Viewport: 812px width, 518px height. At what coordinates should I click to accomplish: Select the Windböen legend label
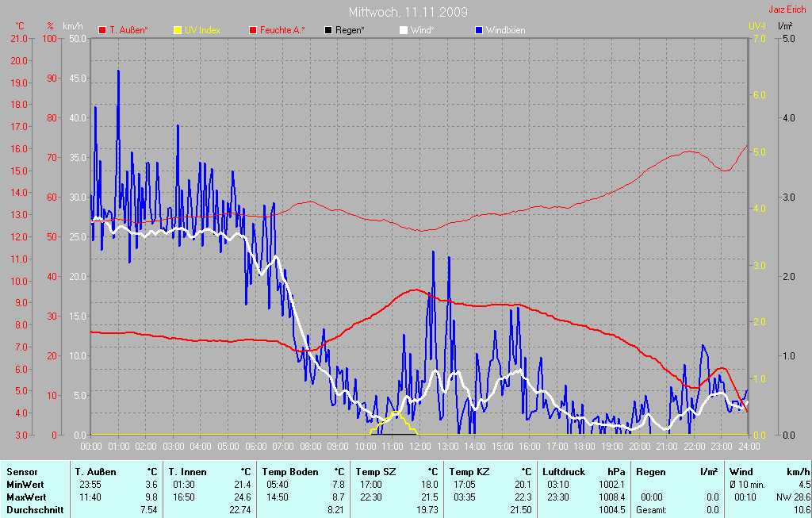click(x=505, y=30)
